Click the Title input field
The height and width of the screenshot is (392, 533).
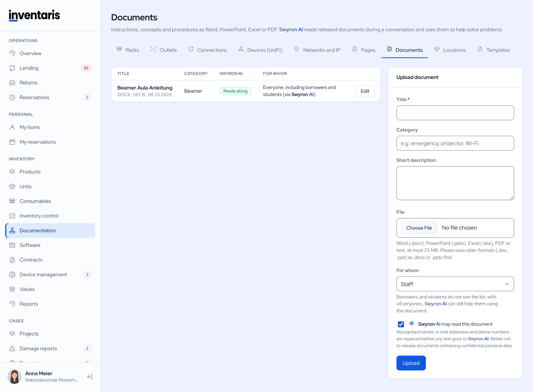(x=455, y=113)
